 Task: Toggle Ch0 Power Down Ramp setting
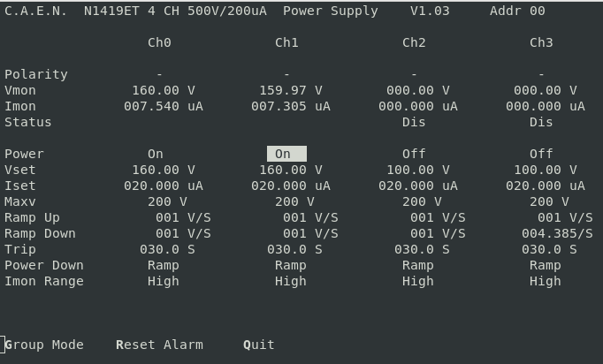point(164,266)
